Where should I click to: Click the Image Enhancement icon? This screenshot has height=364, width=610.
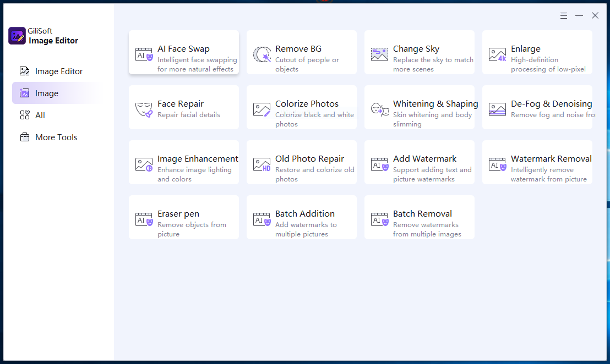(x=144, y=164)
